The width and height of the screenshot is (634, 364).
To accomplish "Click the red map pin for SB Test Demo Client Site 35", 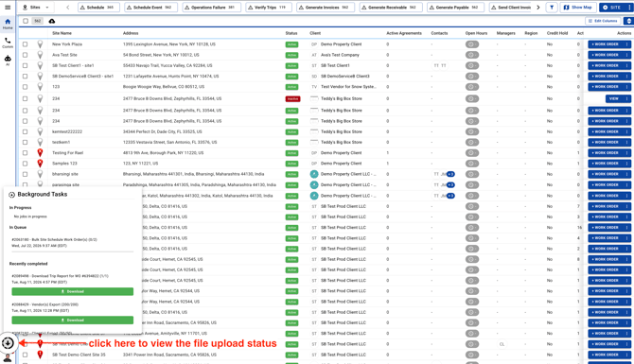I will 40,355.
